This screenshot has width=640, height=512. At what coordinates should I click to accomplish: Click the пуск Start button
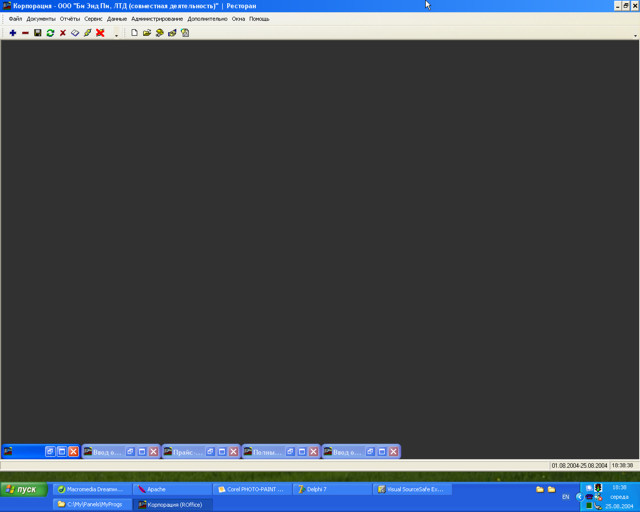(x=22, y=489)
